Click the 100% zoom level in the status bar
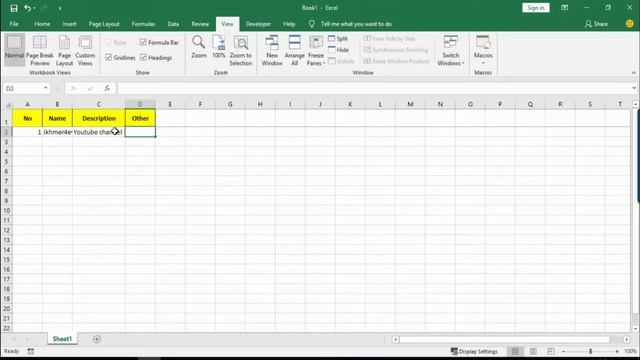Image resolution: width=640 pixels, height=360 pixels. 630,351
